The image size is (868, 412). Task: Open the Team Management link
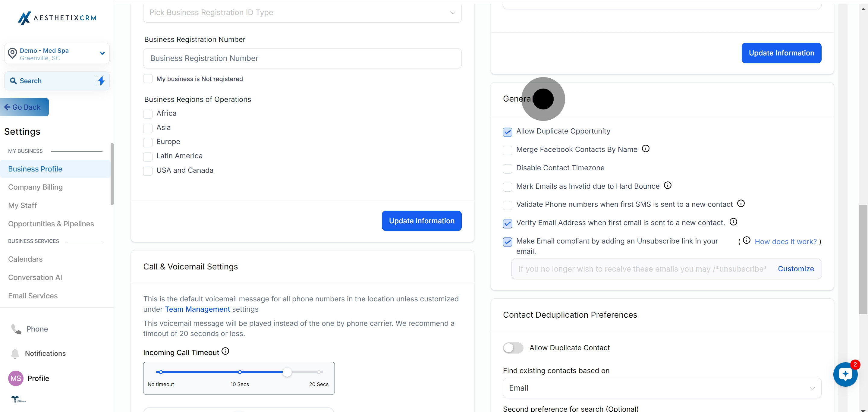[197, 309]
